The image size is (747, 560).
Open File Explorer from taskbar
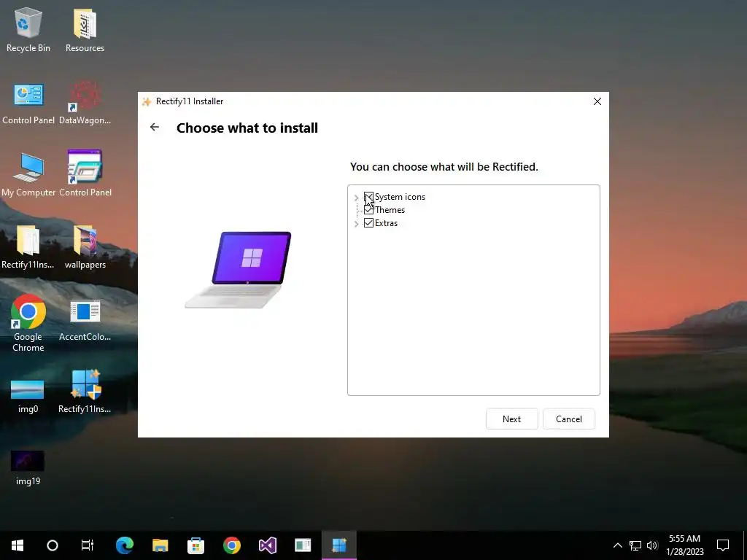(160, 545)
